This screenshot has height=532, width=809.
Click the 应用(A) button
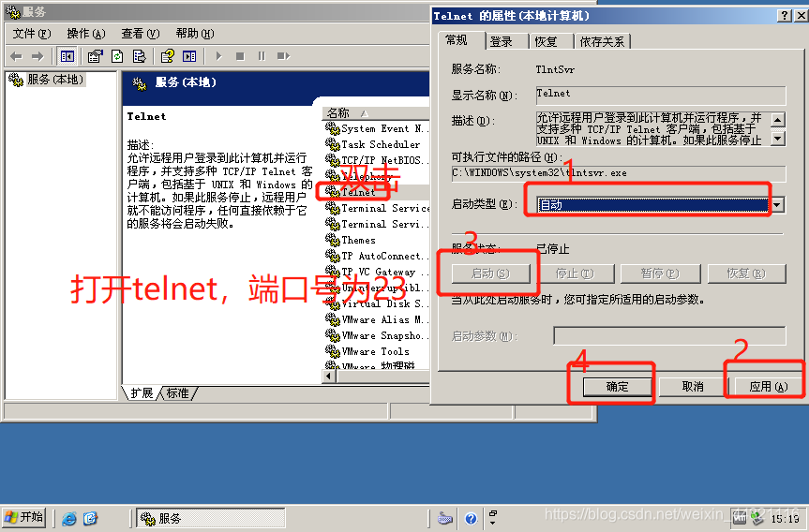(769, 387)
